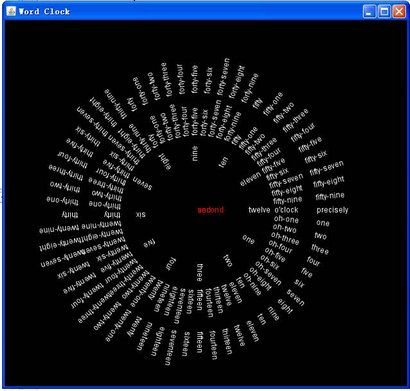Click the red 'second' word at center

click(211, 210)
